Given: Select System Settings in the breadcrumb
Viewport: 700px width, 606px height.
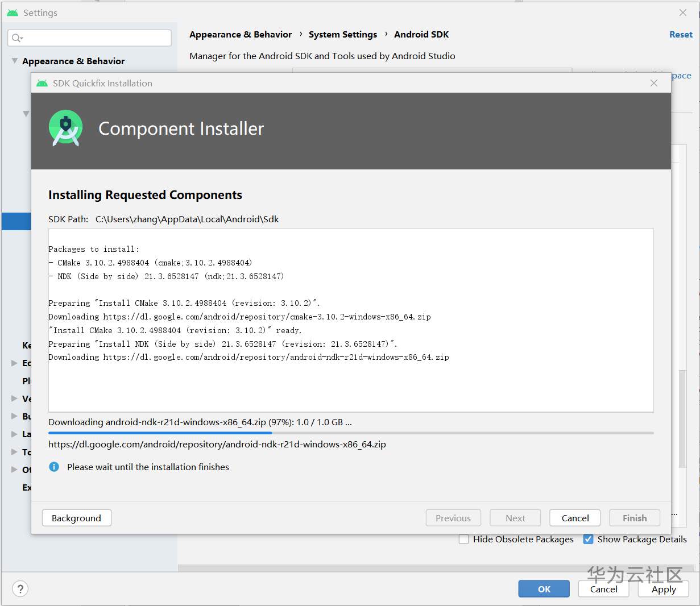Looking at the screenshot, I should [342, 35].
